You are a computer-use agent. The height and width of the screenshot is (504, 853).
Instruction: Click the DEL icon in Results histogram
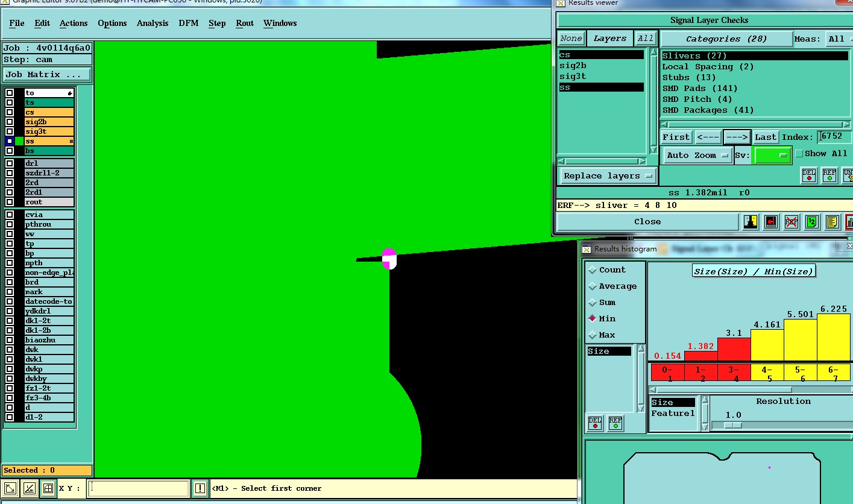595,423
